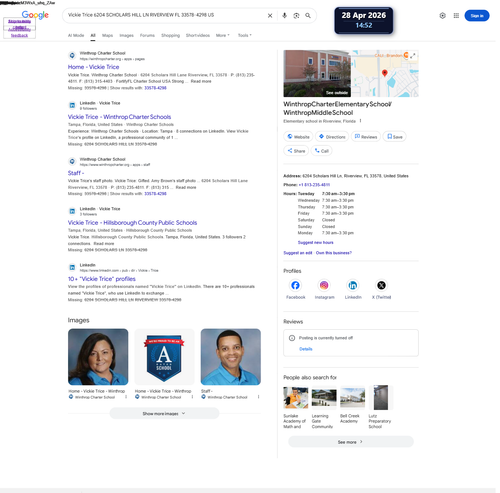The height and width of the screenshot is (493, 500).
Task: Clear the search box with X
Action: (x=270, y=16)
